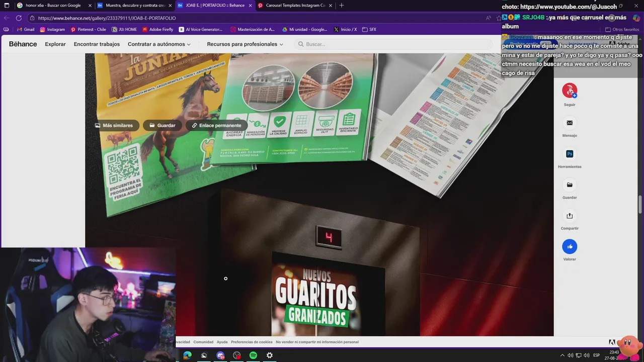Open the Explorar menu item

pos(55,44)
